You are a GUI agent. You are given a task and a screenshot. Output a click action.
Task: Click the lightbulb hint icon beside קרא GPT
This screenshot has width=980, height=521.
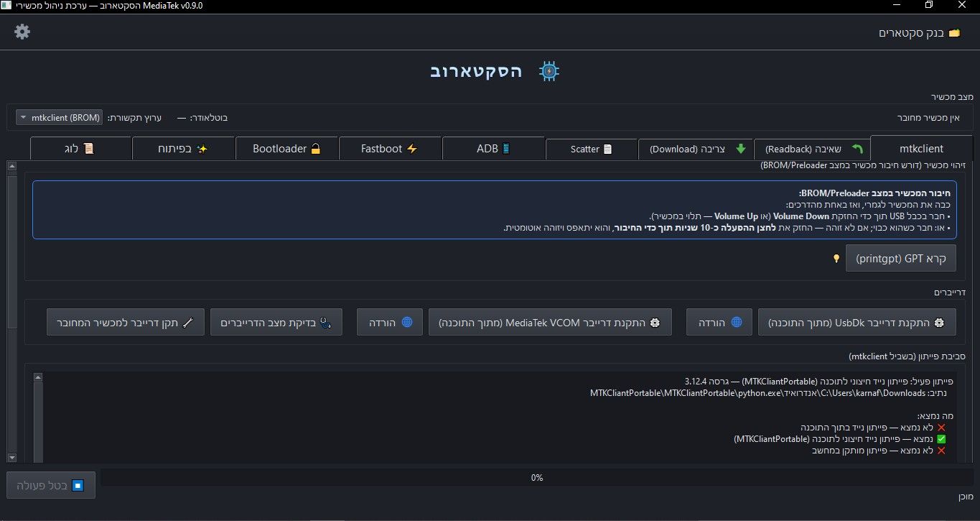[x=836, y=258]
